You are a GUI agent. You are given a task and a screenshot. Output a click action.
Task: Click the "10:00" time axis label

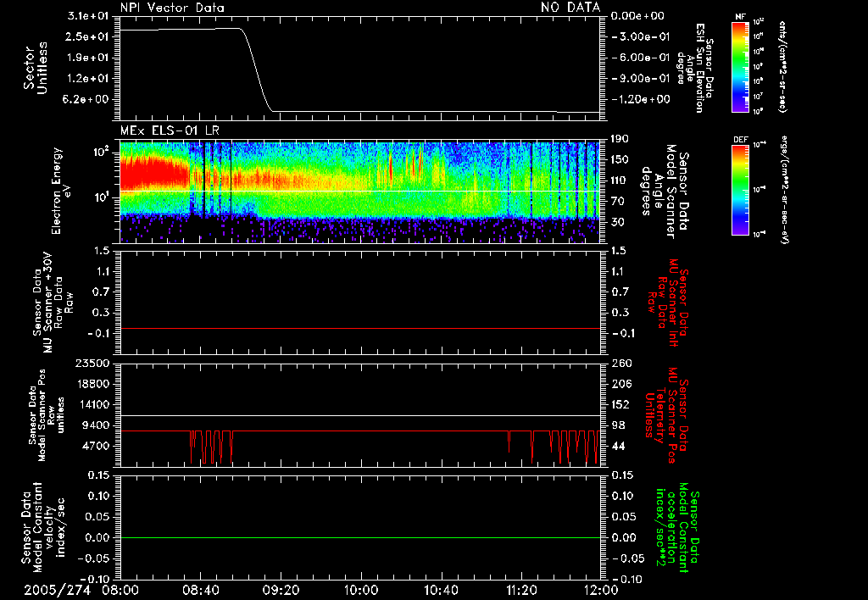point(360,591)
